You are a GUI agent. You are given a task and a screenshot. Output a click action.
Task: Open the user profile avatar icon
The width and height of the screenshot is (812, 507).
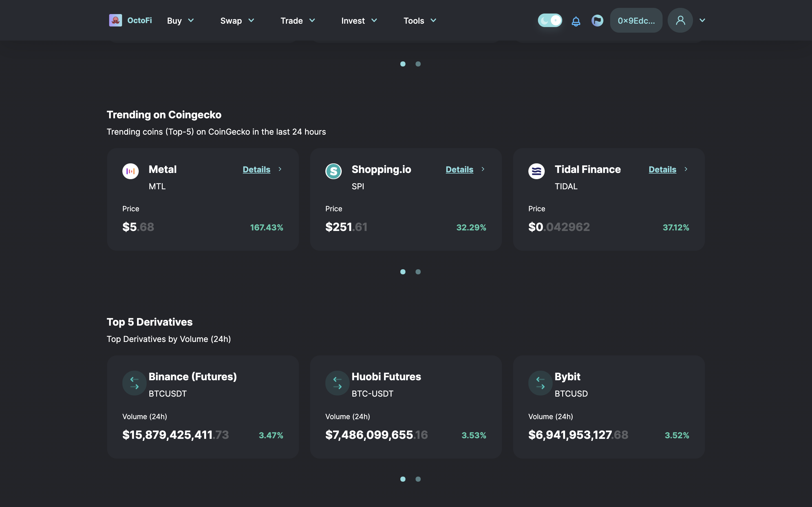tap(680, 21)
